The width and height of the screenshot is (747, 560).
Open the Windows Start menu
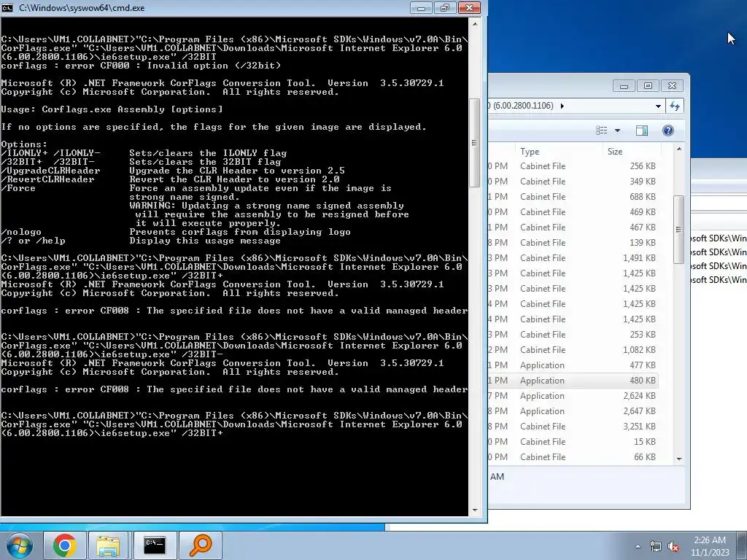click(x=19, y=545)
